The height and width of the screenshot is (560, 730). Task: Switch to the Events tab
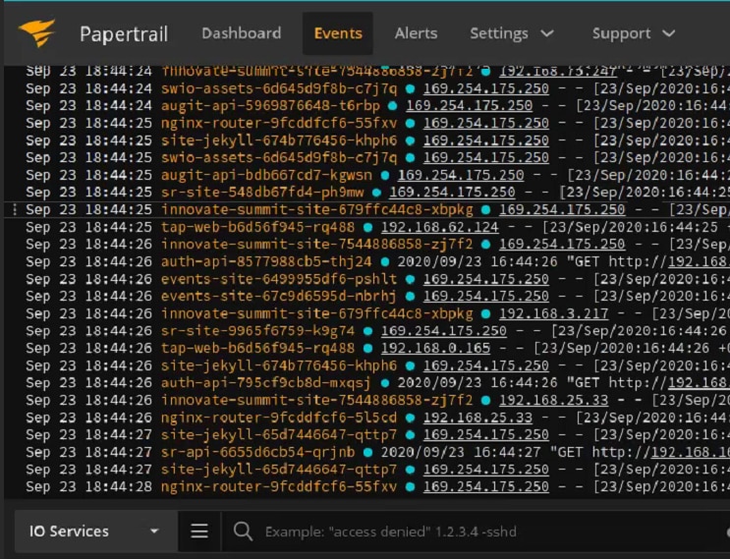338,33
